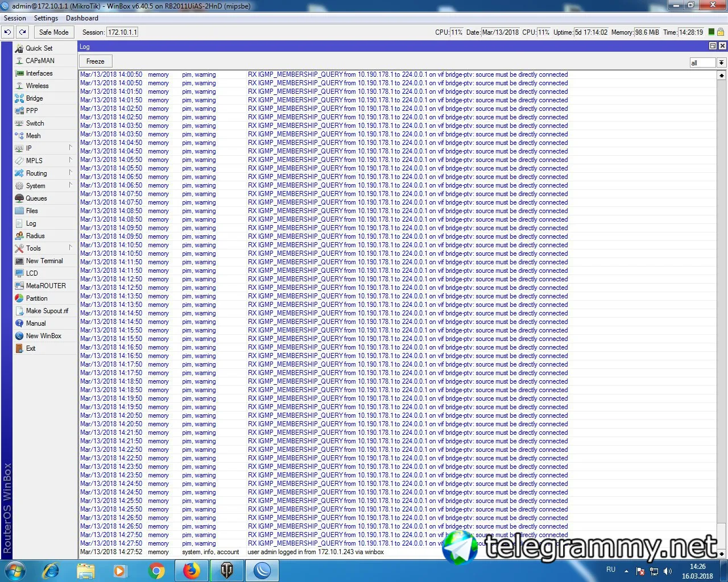Expand the IP submenu arrow
This screenshot has width=728, height=582.
pyautogui.click(x=71, y=148)
